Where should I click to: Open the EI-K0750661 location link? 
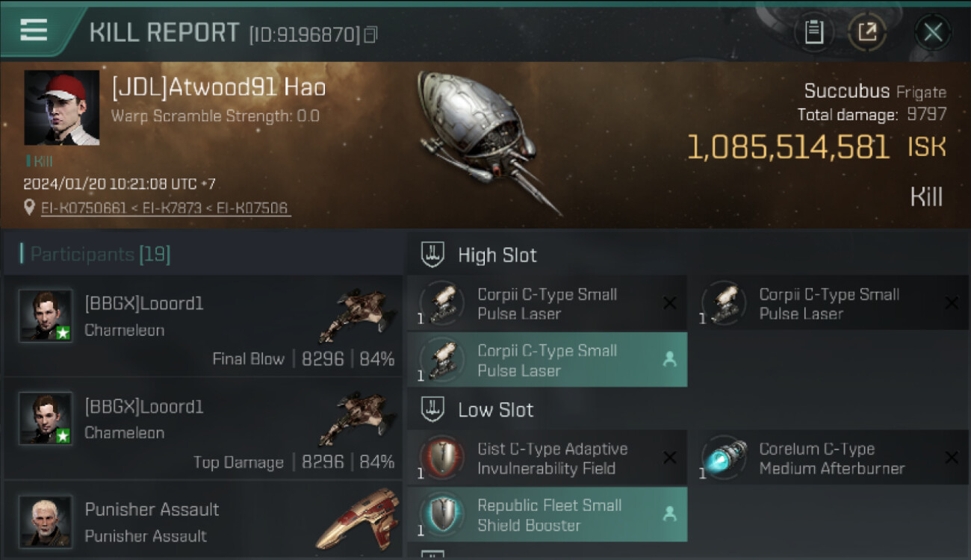point(84,208)
